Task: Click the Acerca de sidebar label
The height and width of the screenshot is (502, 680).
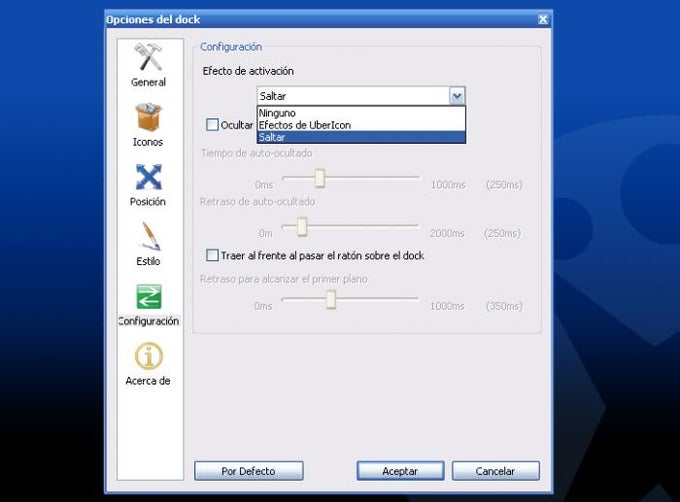Action: [x=148, y=381]
